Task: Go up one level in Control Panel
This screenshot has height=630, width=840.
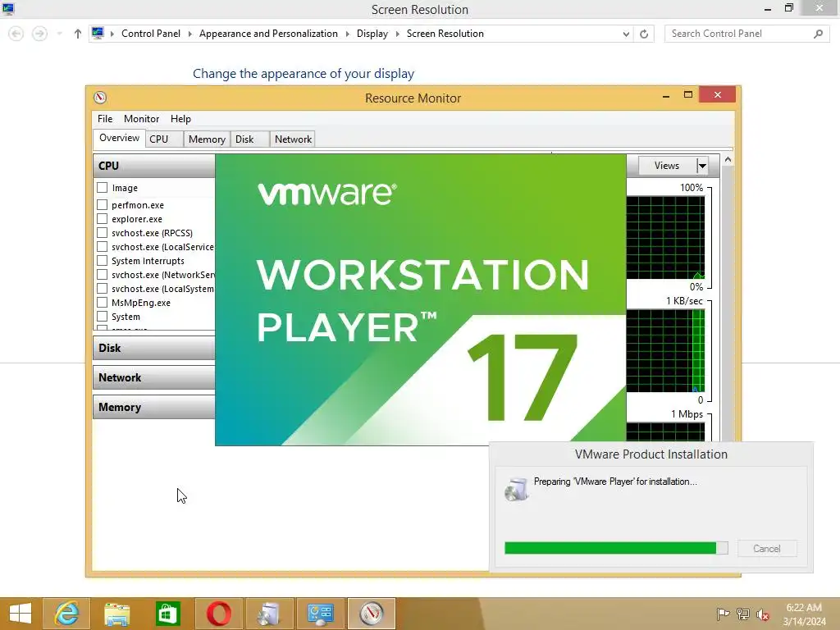Action: click(x=78, y=34)
